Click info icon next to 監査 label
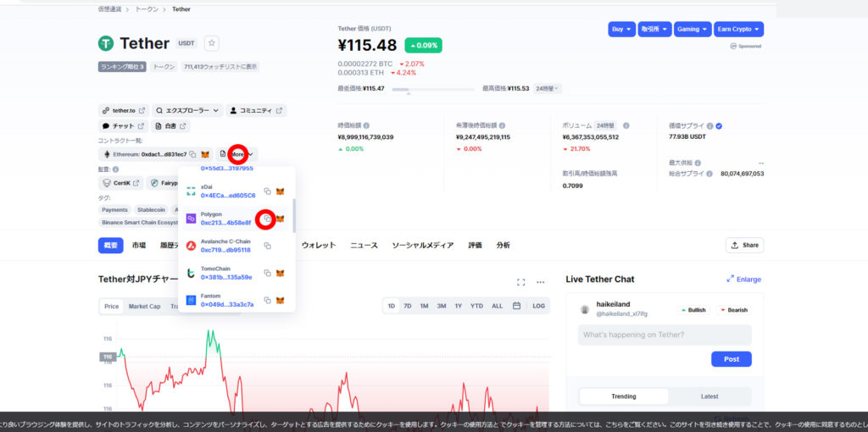 point(115,169)
